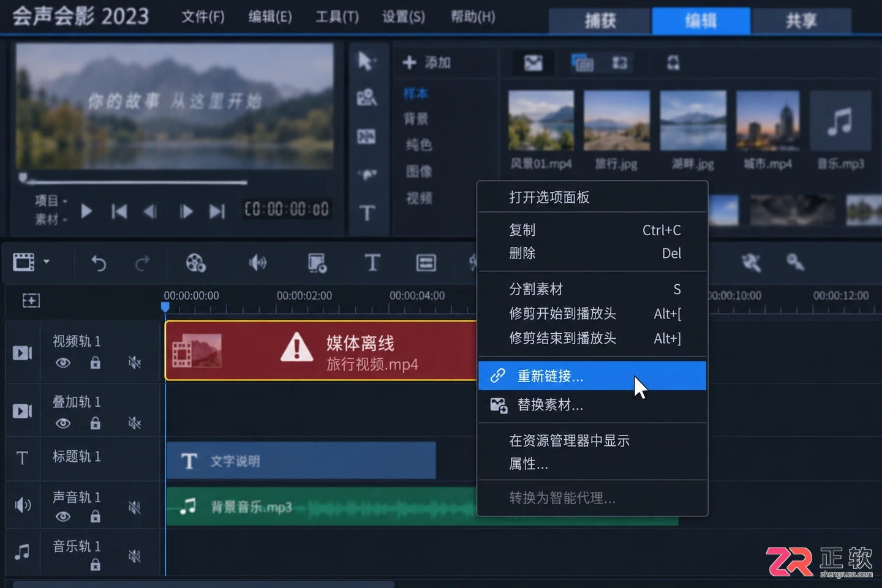Jump to end of preview

coord(217,212)
